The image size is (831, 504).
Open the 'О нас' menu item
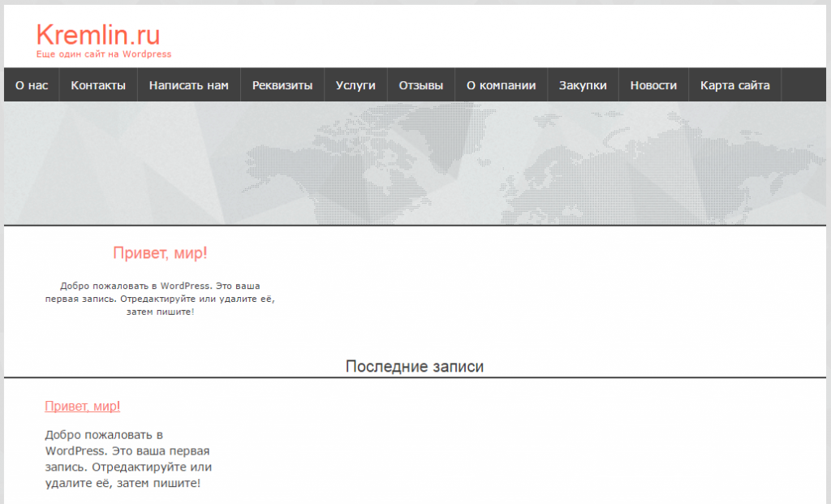pos(32,85)
